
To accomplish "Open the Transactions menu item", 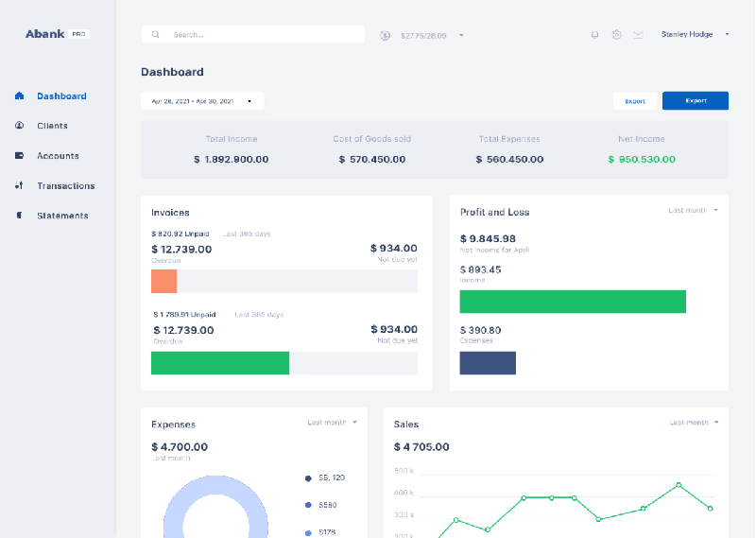I will point(66,185).
